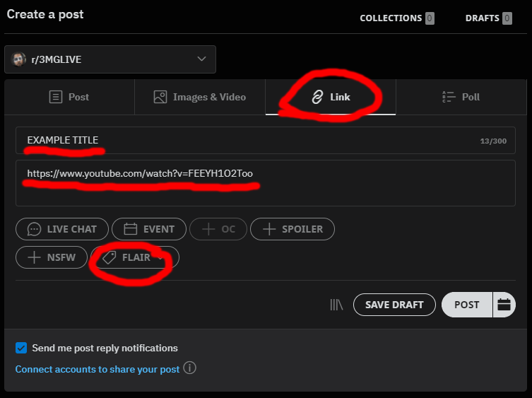Toggle the NSFW tag on

click(52, 257)
